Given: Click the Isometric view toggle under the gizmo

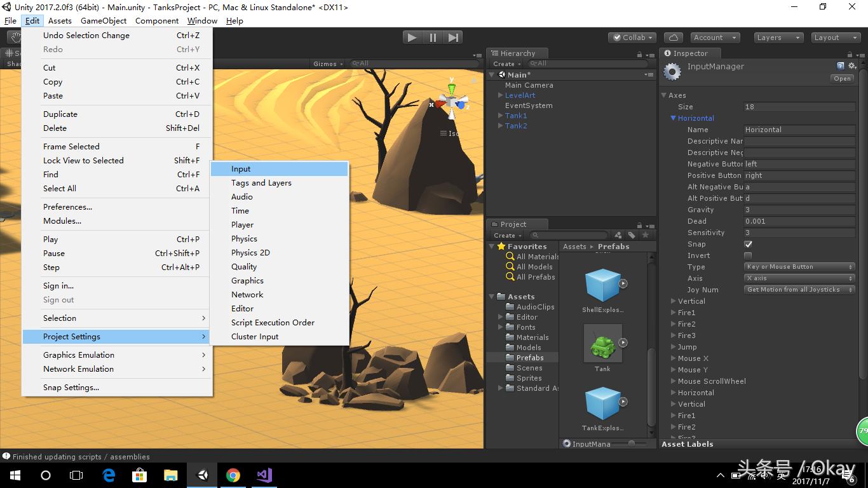Looking at the screenshot, I should click(450, 133).
